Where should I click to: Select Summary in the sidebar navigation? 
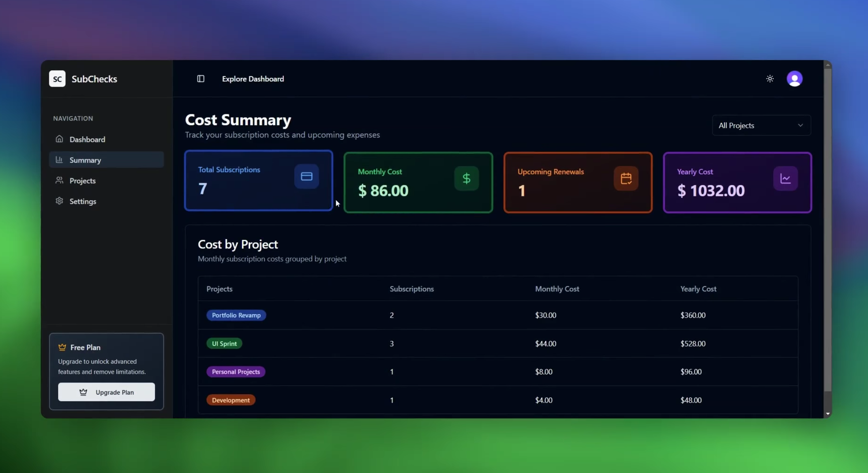point(85,160)
